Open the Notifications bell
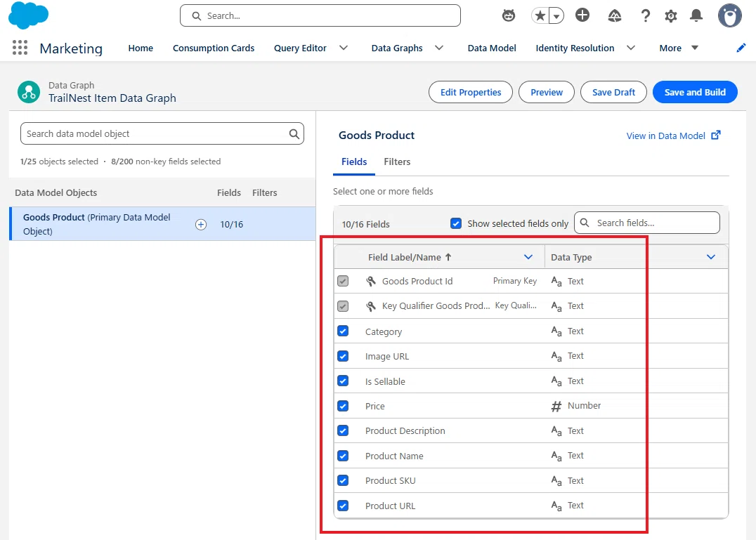 696,16
